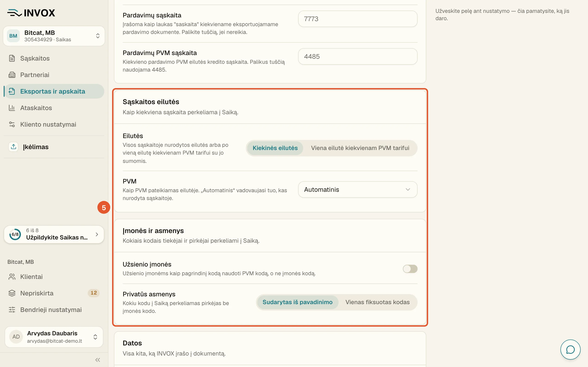Click the Ataskaitos bar chart icon
The width and height of the screenshot is (588, 367).
click(x=12, y=108)
